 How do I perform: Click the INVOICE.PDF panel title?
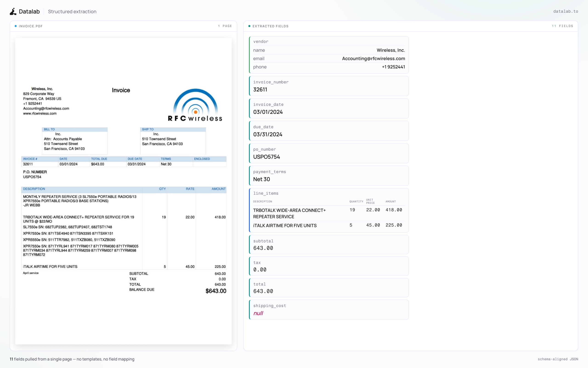pyautogui.click(x=31, y=26)
